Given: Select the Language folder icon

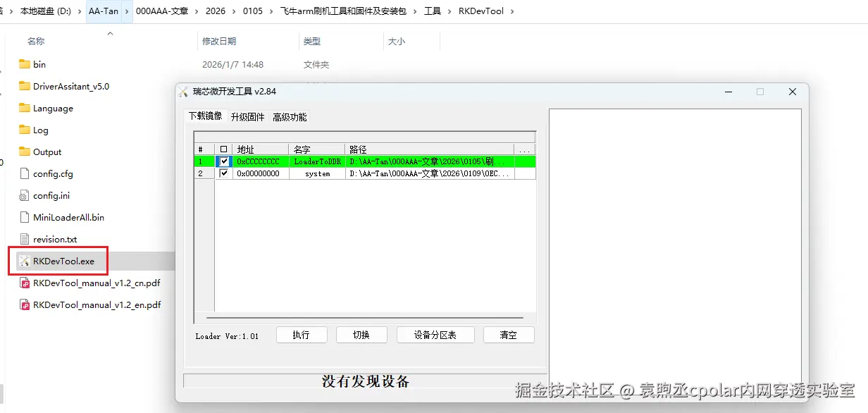Looking at the screenshot, I should (25, 109).
